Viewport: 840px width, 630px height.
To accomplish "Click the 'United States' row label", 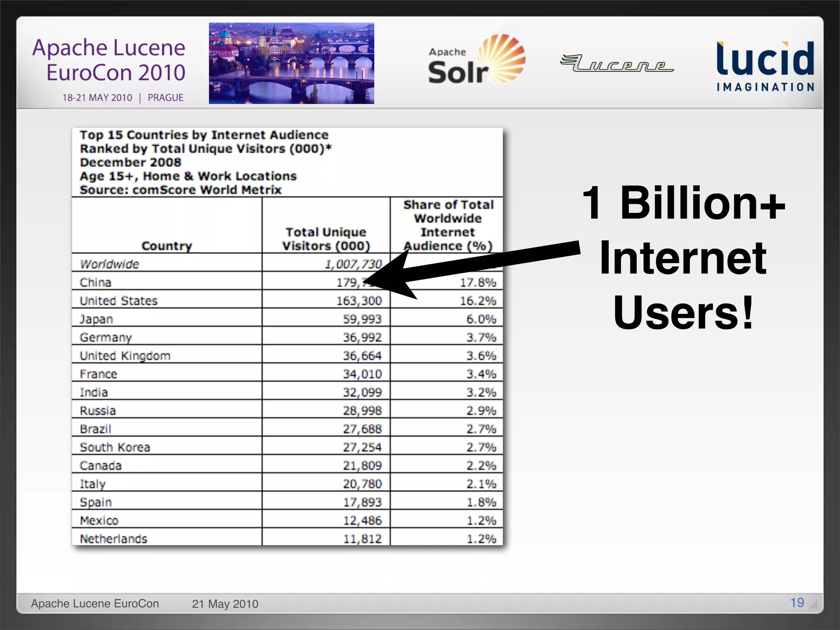I will pos(119,301).
